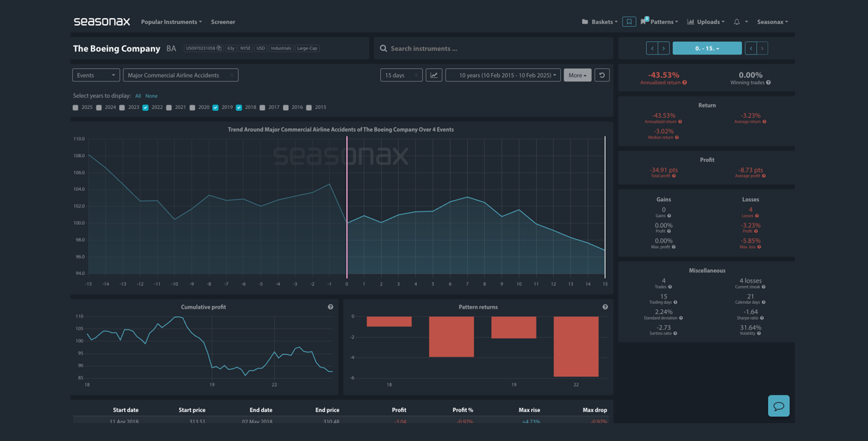Check the 2025 year checkbox
The height and width of the screenshot is (441, 868).
[x=76, y=107]
